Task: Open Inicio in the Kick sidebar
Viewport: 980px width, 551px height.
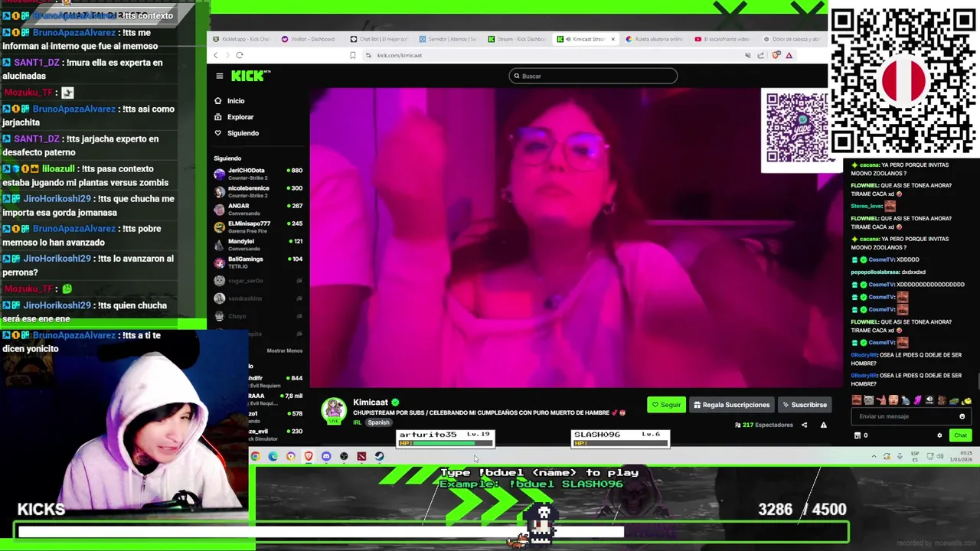Action: 230,101
